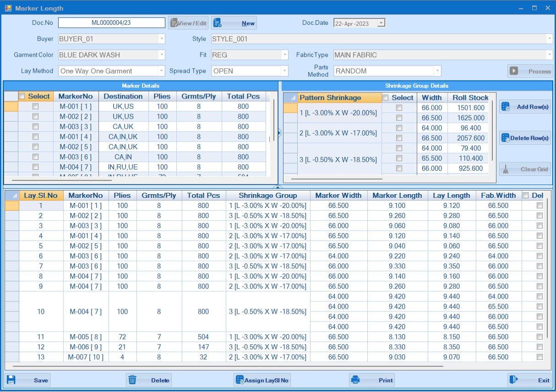Click the Fab.Width column header

click(x=498, y=196)
